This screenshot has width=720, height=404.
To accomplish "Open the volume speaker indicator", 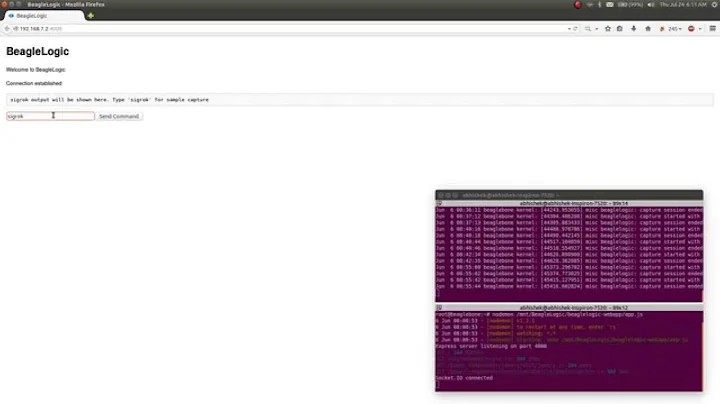I will pos(651,5).
